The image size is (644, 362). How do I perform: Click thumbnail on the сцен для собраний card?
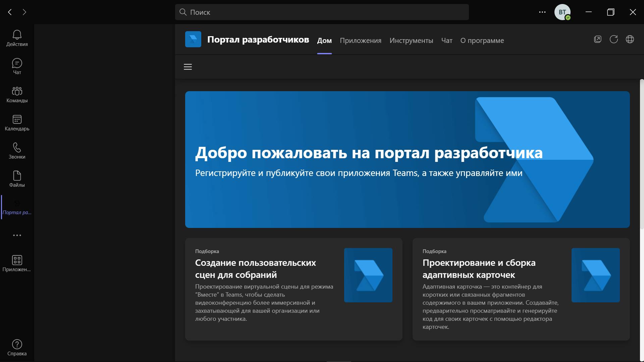click(x=368, y=275)
